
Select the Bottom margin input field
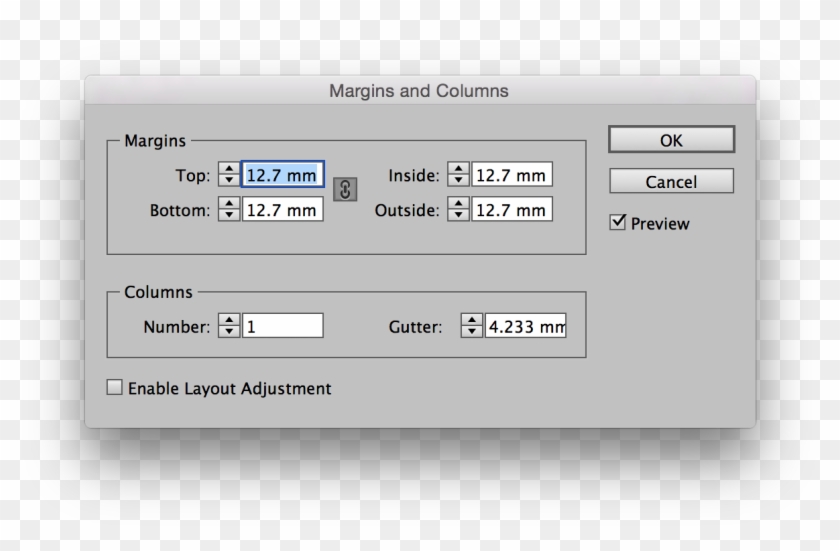(x=283, y=209)
